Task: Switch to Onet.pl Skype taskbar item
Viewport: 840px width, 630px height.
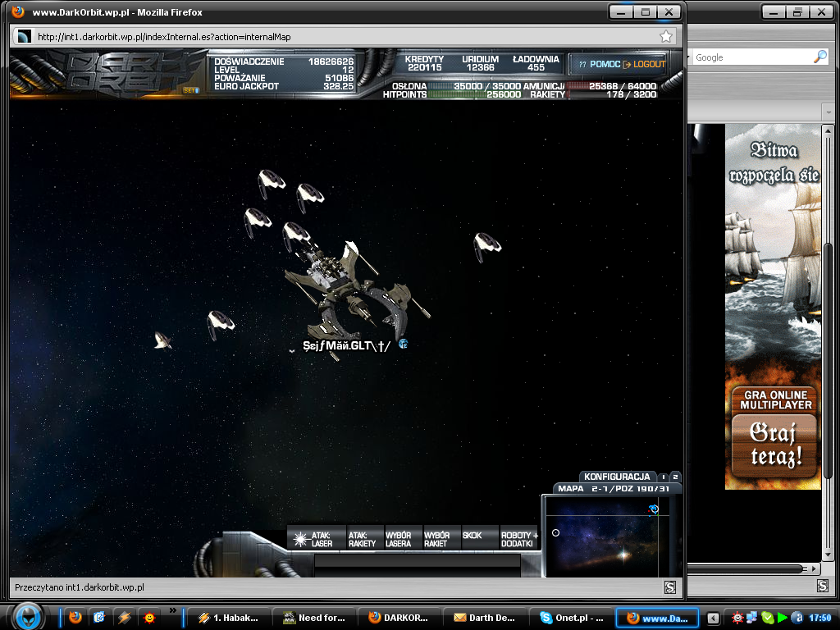Action: pos(571,618)
